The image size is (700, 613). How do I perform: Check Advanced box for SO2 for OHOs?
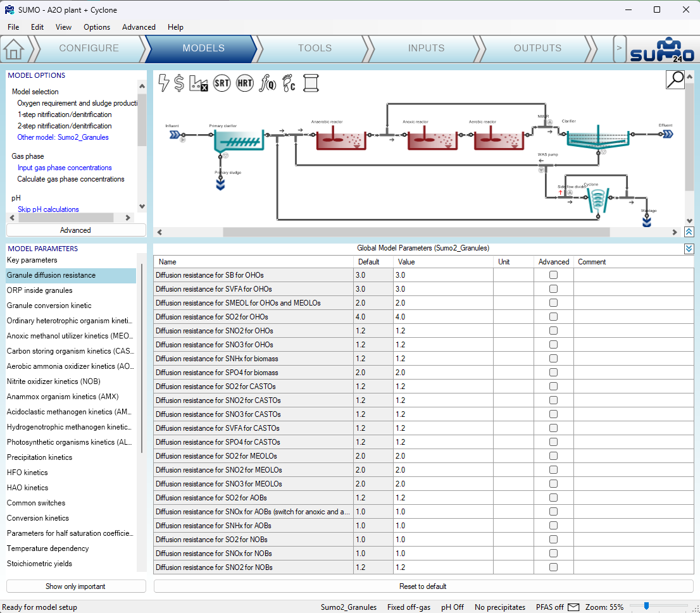[x=553, y=317]
